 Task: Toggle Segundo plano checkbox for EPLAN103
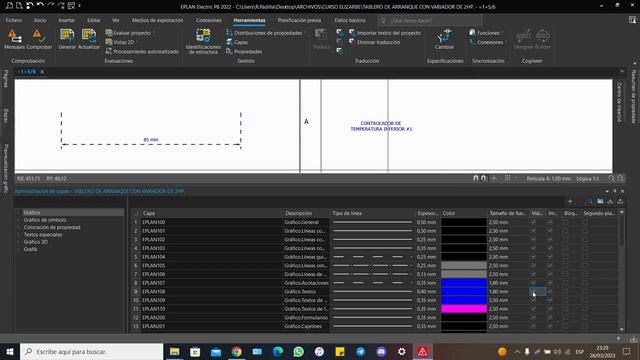(585, 248)
